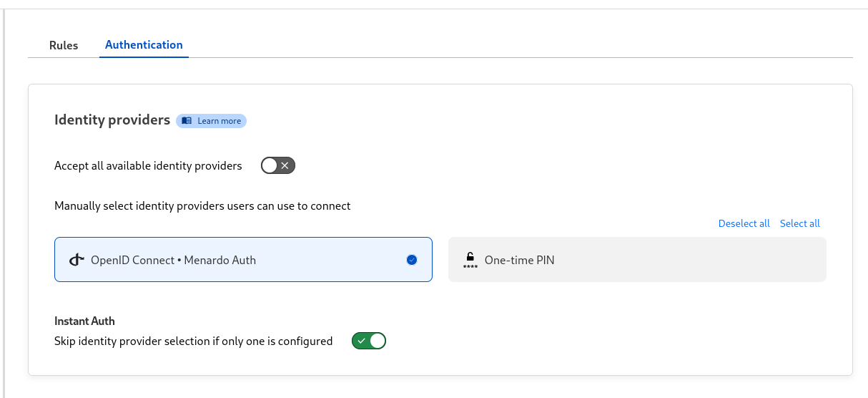Click the OpenID Connect logo icon
The image size is (868, 398).
click(77, 260)
